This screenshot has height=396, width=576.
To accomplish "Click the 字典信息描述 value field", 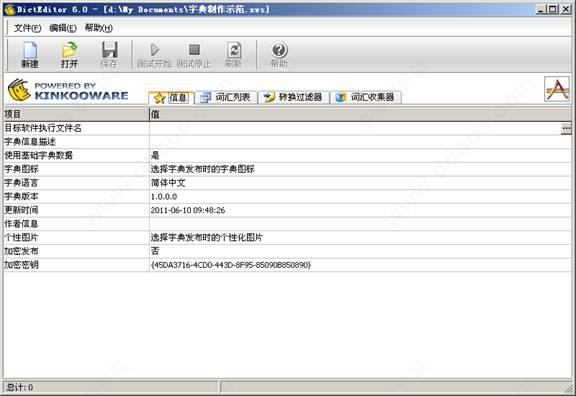I will point(360,142).
